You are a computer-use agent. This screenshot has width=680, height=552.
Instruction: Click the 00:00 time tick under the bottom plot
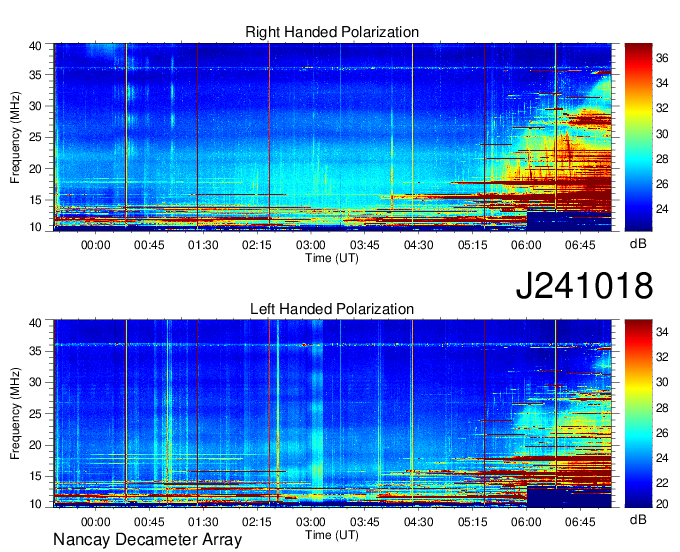pyautogui.click(x=96, y=522)
